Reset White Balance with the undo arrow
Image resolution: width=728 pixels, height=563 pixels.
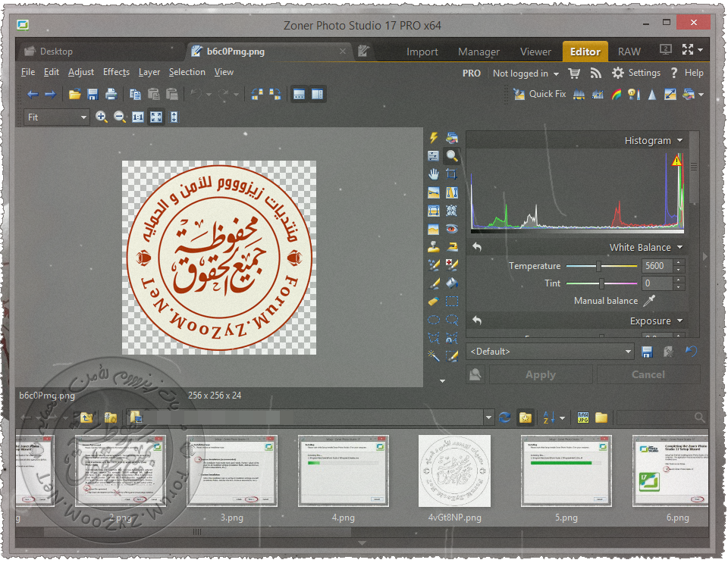click(x=477, y=247)
